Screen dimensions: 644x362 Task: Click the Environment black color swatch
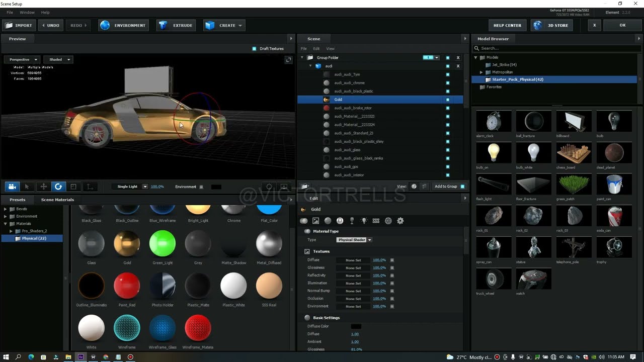216,187
